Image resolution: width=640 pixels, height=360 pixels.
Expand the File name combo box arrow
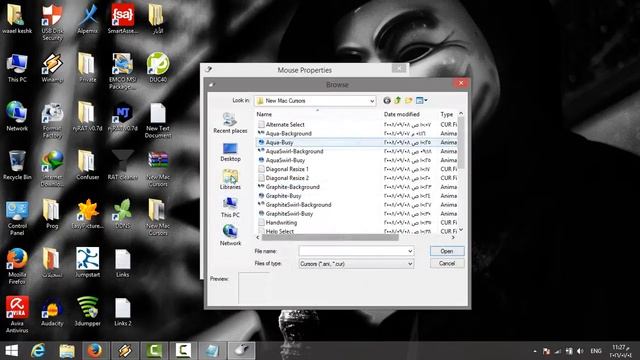[410, 251]
